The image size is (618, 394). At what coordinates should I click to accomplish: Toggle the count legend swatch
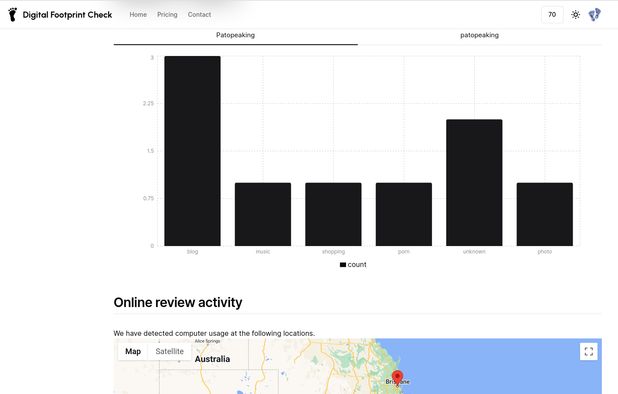343,265
